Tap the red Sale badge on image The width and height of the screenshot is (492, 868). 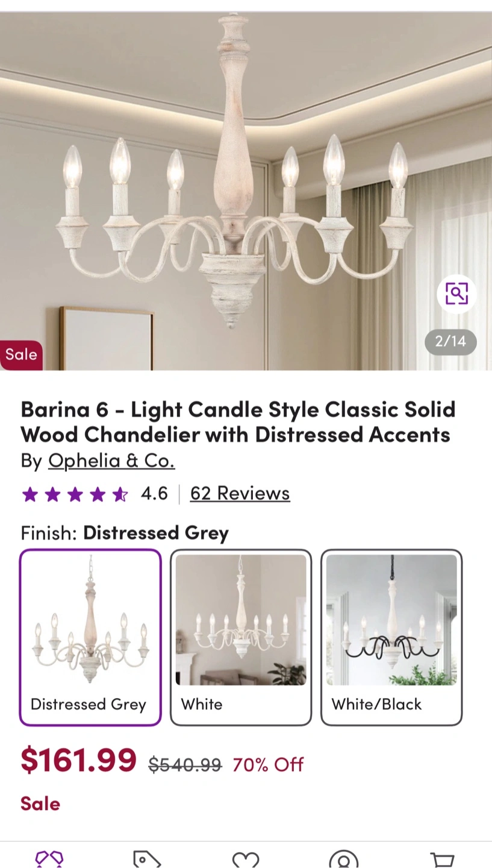[x=21, y=354]
